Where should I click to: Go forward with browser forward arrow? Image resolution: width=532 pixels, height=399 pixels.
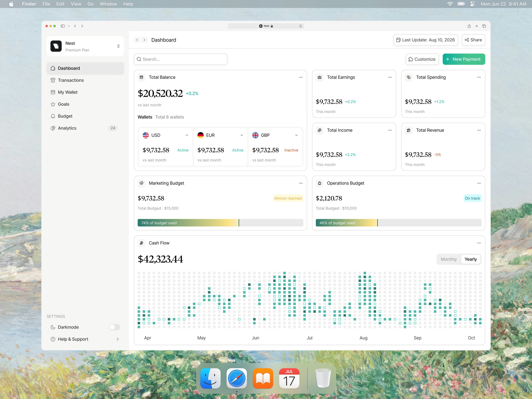pos(82,26)
